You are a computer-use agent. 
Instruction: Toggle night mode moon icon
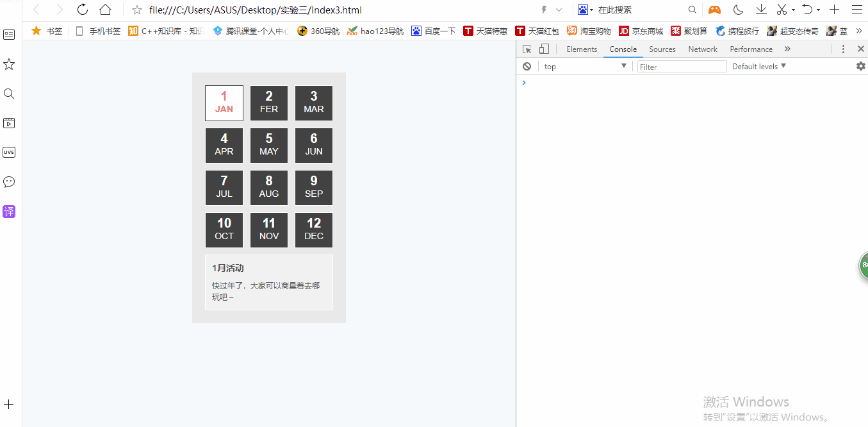coord(738,10)
